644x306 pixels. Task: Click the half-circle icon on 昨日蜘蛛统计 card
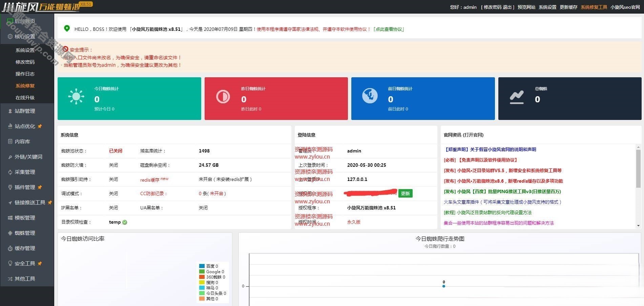coord(223,97)
